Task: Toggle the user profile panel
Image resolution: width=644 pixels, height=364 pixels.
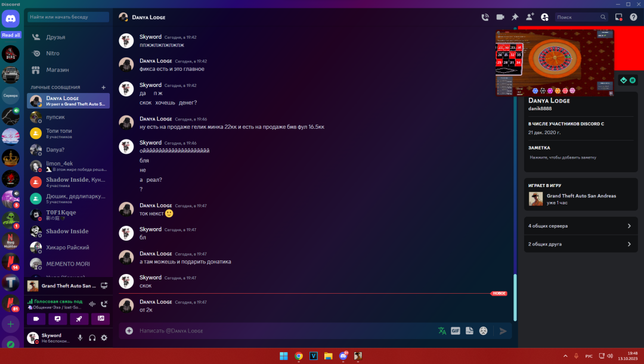Action: coord(544,17)
